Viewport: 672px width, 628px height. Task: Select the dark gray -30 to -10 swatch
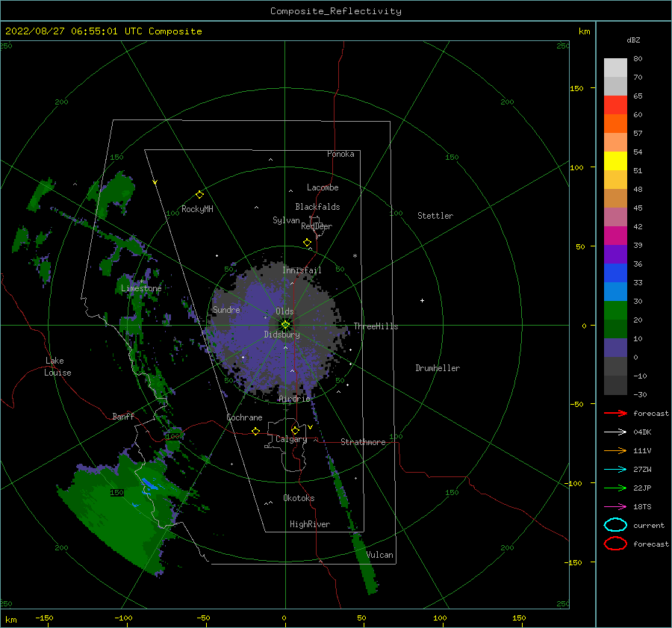tap(615, 385)
